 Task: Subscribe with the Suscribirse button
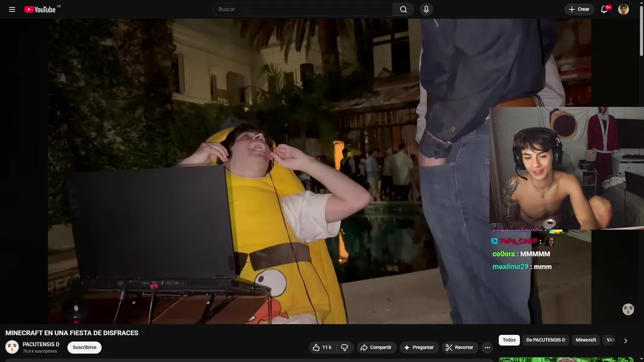pos(85,347)
